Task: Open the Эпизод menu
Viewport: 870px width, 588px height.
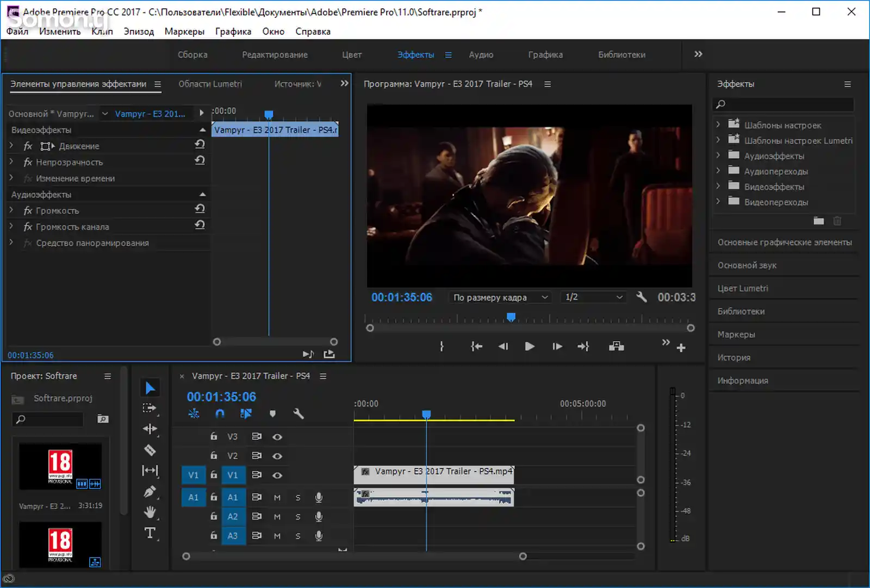Action: tap(139, 32)
